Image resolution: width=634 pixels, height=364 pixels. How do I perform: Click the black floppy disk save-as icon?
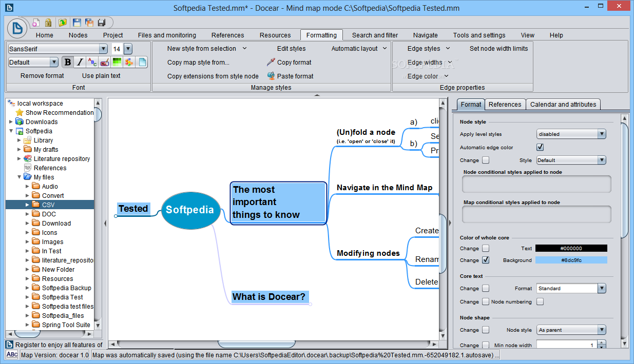tap(102, 23)
